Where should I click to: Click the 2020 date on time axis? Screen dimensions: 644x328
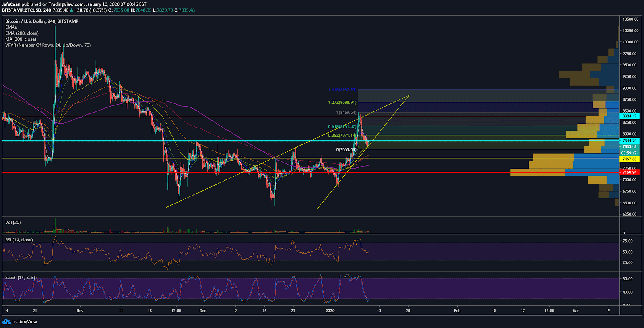[330, 311]
